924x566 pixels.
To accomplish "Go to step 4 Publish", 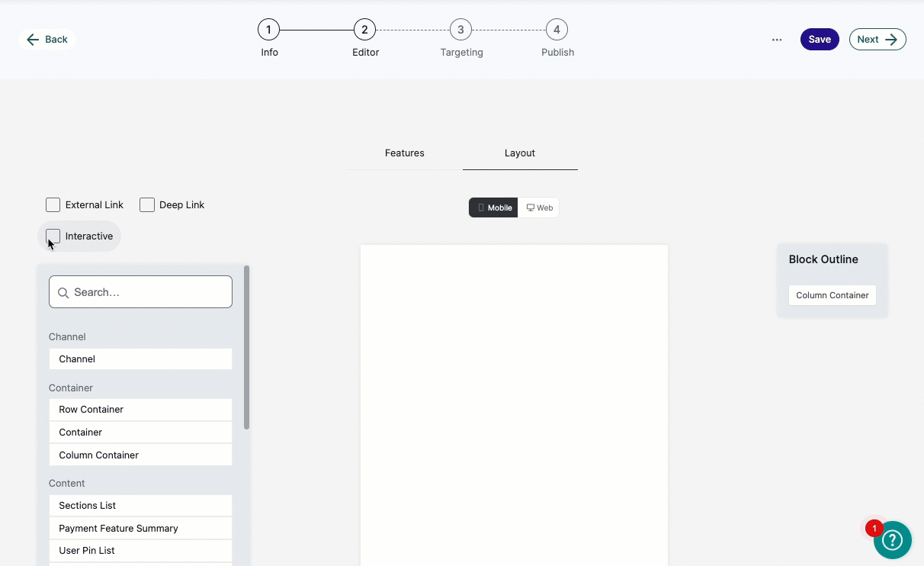I will click(x=557, y=31).
